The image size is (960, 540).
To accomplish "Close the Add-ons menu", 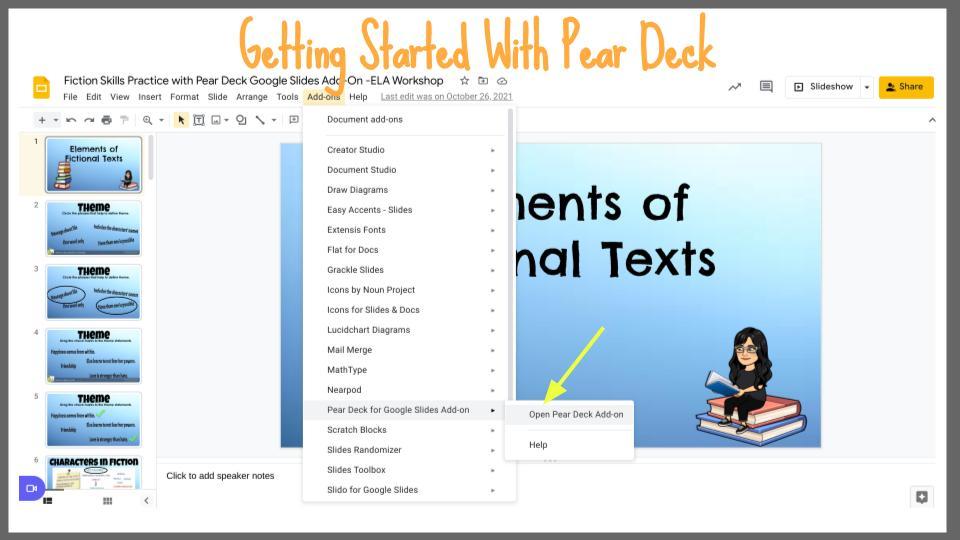I will [x=323, y=97].
